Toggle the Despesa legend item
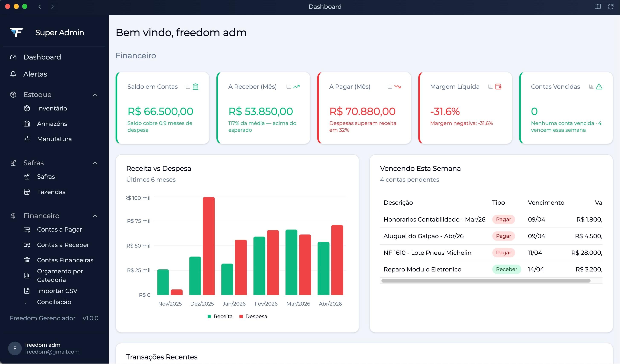 [x=253, y=316]
